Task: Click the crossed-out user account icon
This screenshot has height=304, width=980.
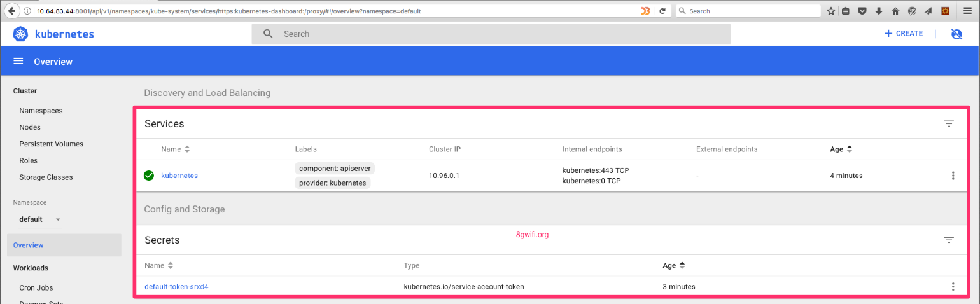Action: point(956,34)
